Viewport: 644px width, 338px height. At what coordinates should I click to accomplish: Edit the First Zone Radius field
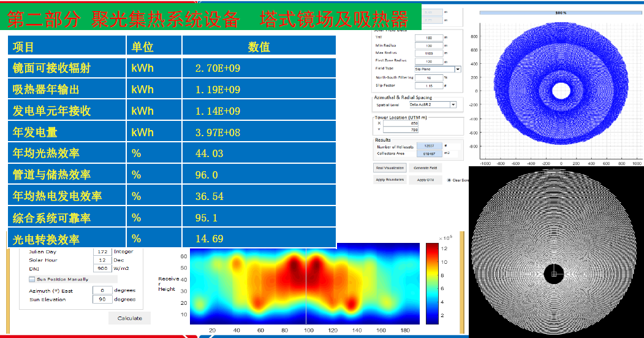(x=429, y=61)
